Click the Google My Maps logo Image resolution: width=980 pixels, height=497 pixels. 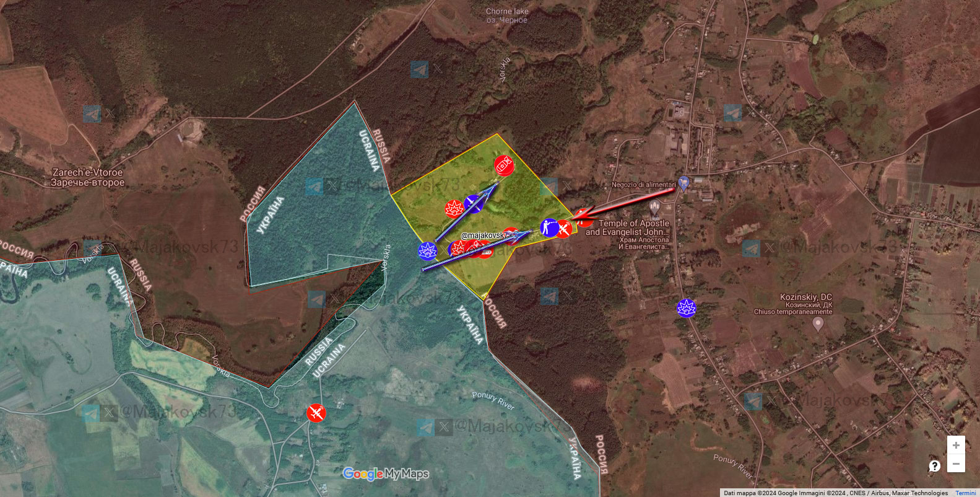pos(386,474)
